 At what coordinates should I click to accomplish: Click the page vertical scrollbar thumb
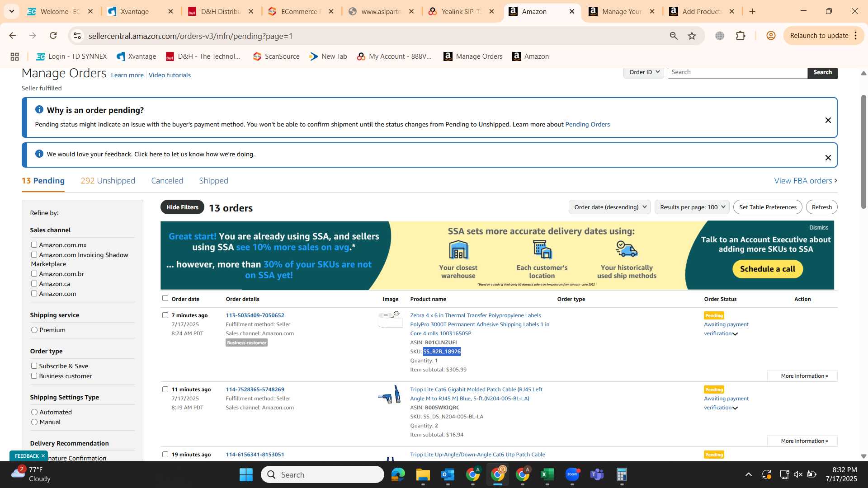[x=863, y=151]
